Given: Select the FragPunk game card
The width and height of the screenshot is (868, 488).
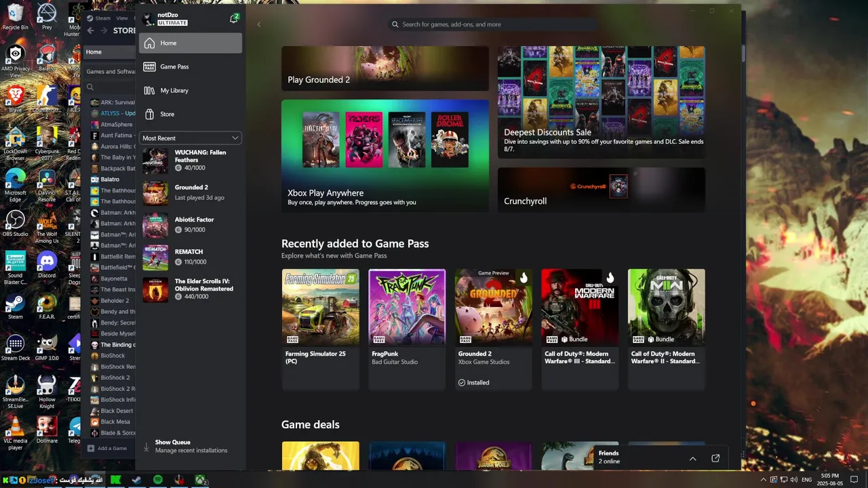Looking at the screenshot, I should (x=407, y=329).
